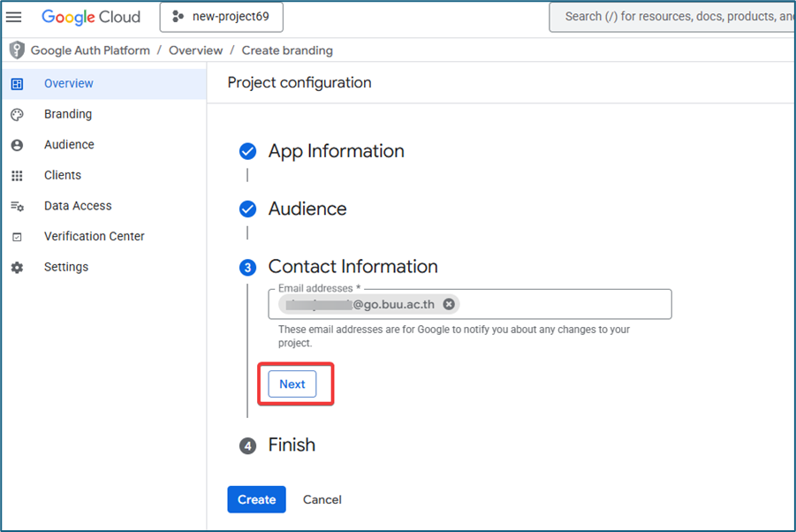
Task: Select Data Access in the sidebar
Action: click(78, 206)
